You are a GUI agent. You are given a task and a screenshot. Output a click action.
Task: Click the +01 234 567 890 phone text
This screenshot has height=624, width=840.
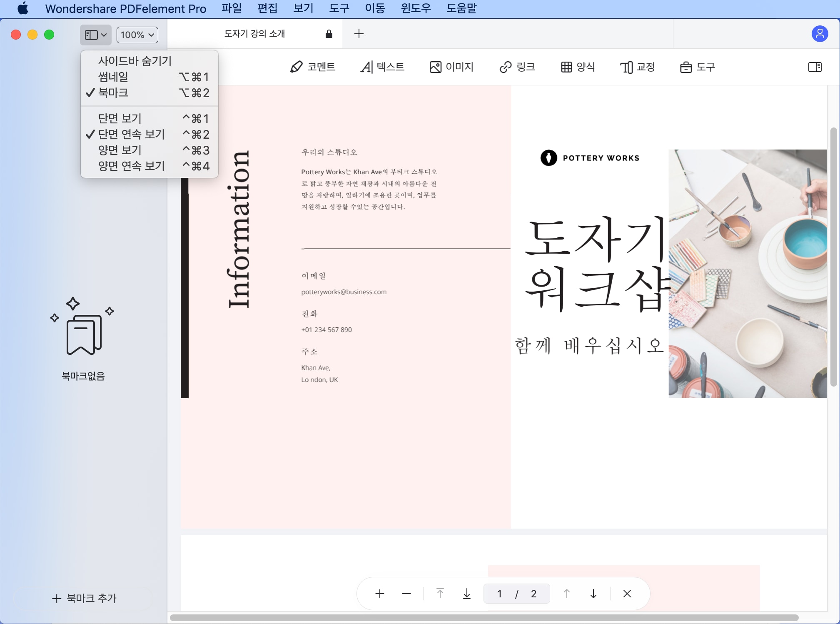(327, 329)
